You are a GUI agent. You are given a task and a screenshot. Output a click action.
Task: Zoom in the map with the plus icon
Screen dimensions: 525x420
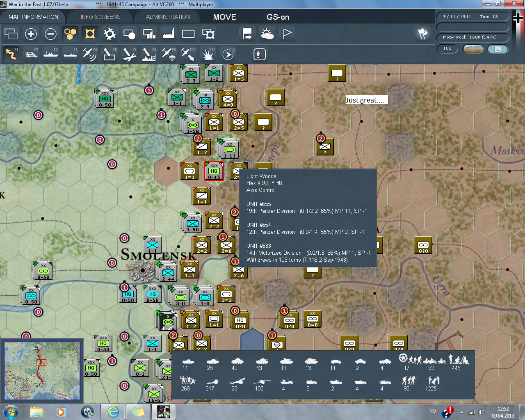pyautogui.click(x=31, y=34)
